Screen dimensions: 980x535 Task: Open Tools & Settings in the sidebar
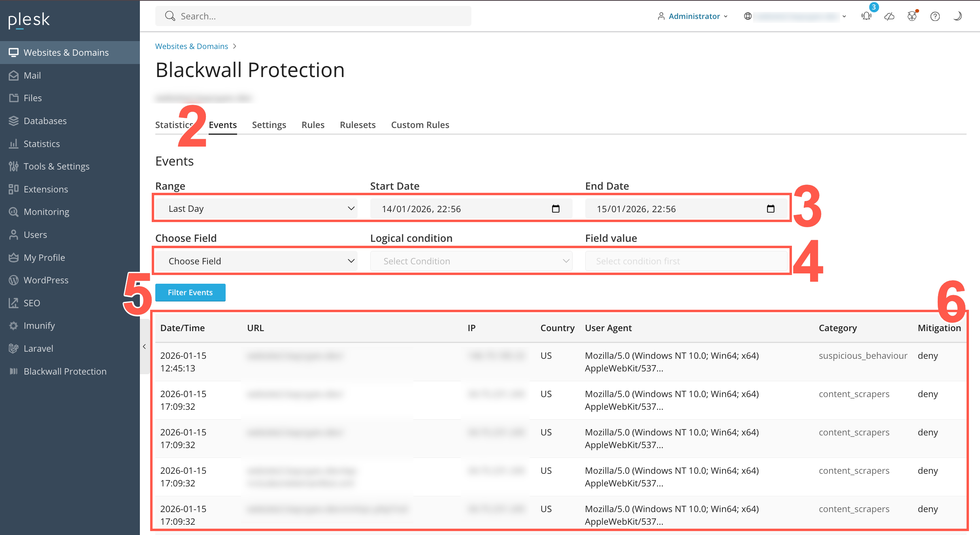[x=56, y=166]
